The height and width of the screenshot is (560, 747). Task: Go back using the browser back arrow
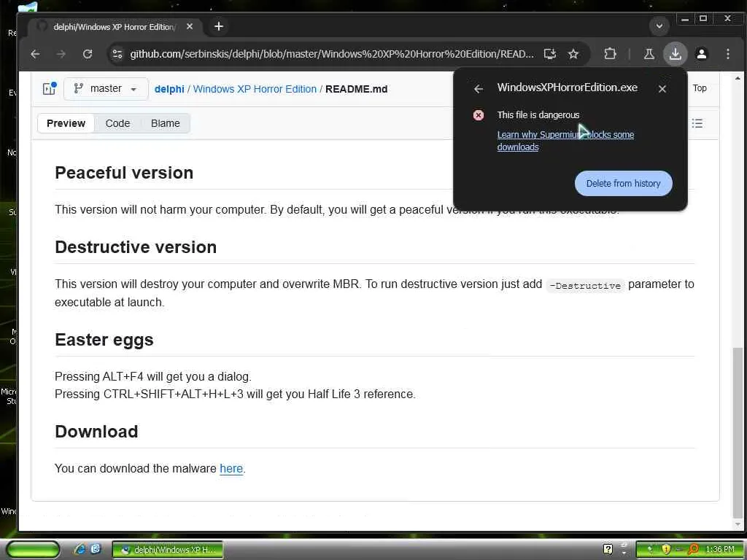(x=35, y=54)
